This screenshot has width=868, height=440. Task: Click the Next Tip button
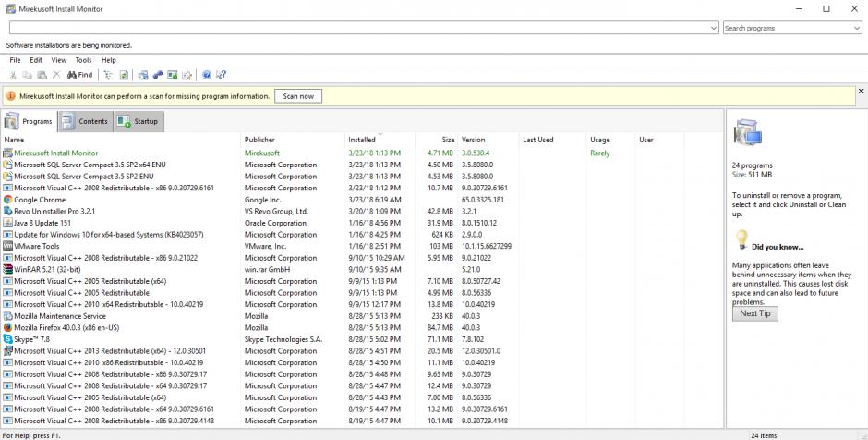click(x=755, y=313)
